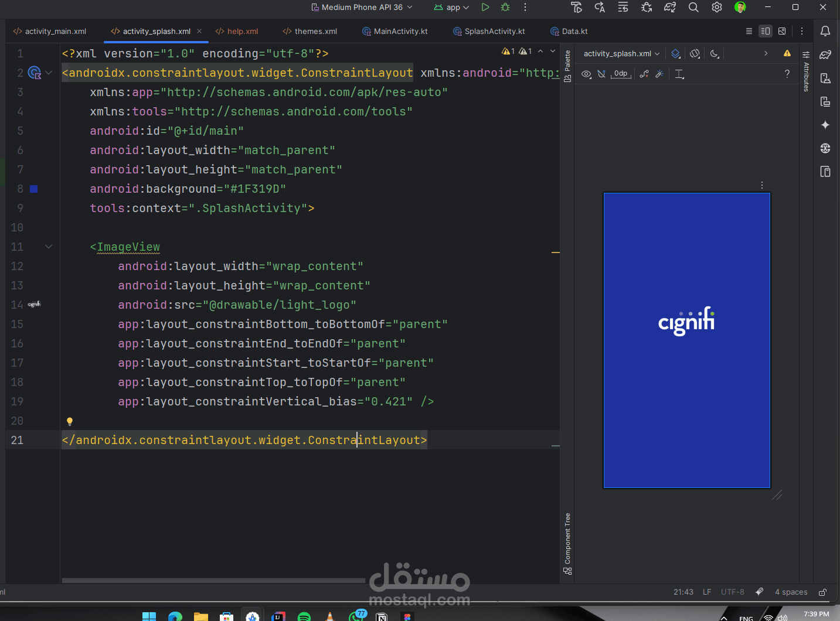Viewport: 840px width, 621px height.
Task: Open the Medium Phone API 36 device dropdown
Action: coord(362,7)
